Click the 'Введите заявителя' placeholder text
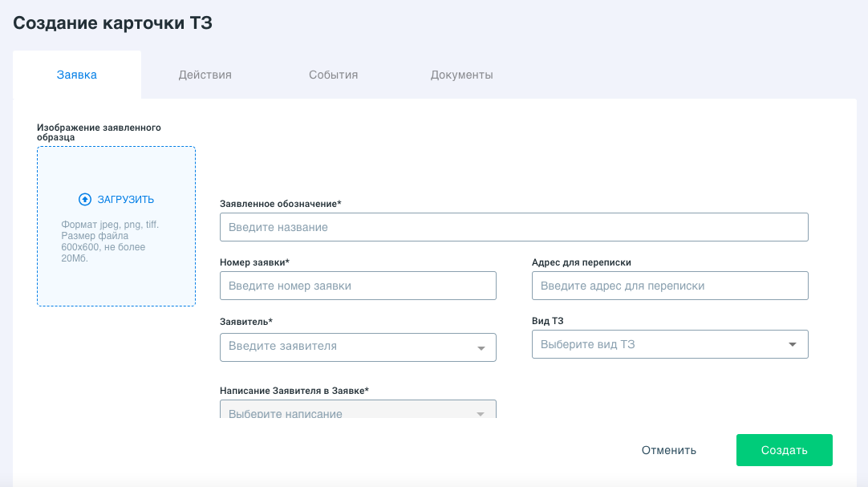The width and height of the screenshot is (868, 487). (x=282, y=347)
